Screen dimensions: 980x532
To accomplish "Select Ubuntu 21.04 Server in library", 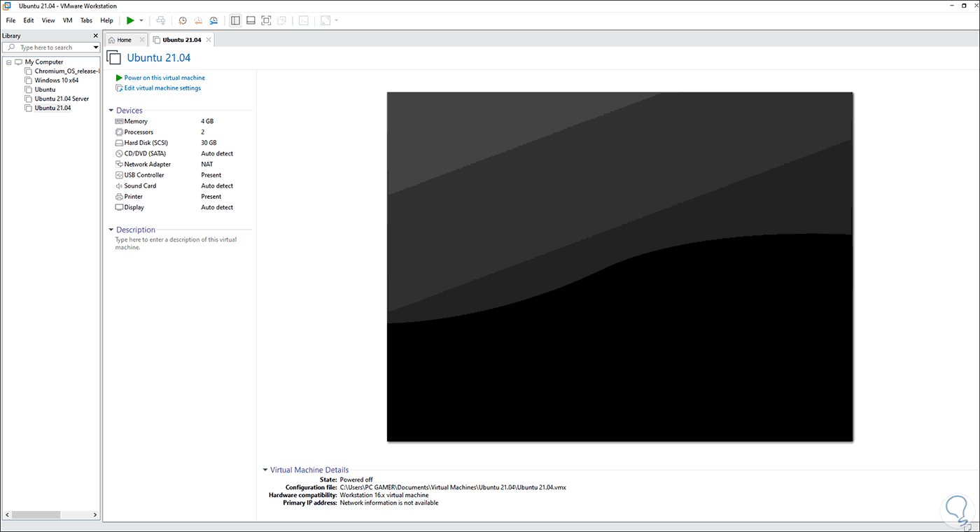I will point(62,99).
